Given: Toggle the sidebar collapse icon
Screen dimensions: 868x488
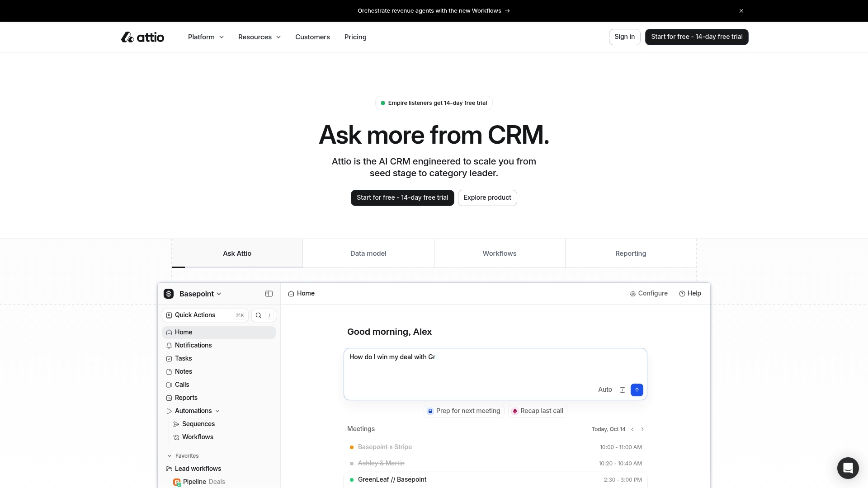Looking at the screenshot, I should click(x=269, y=294).
